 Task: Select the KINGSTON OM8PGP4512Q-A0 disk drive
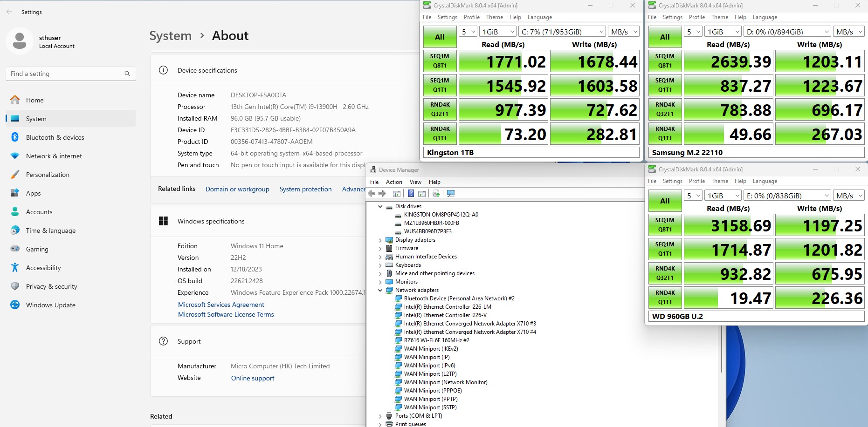tap(441, 215)
